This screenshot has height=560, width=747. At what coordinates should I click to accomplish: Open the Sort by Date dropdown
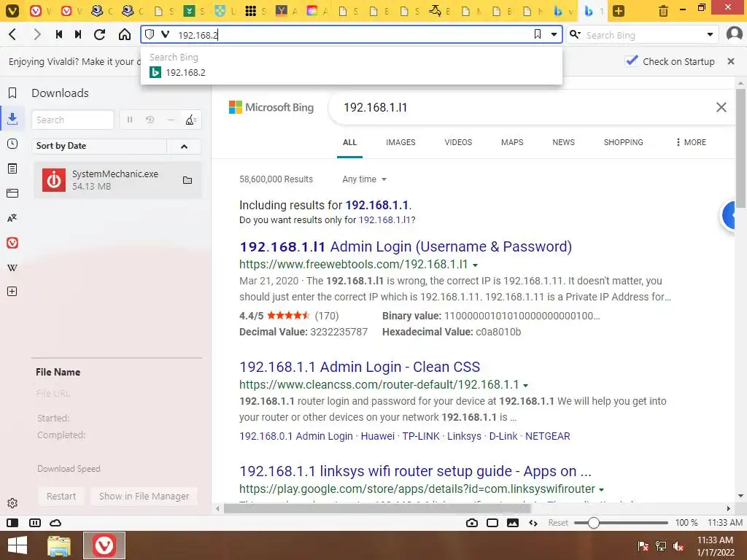pos(99,146)
